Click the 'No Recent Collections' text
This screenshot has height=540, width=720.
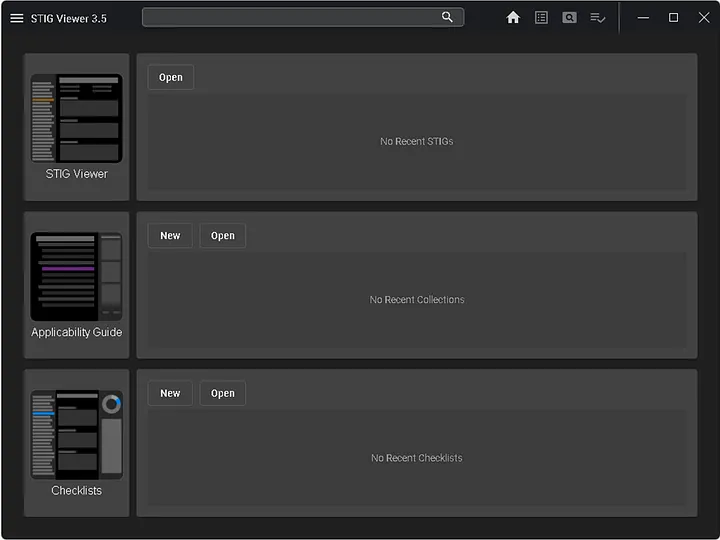pos(417,300)
